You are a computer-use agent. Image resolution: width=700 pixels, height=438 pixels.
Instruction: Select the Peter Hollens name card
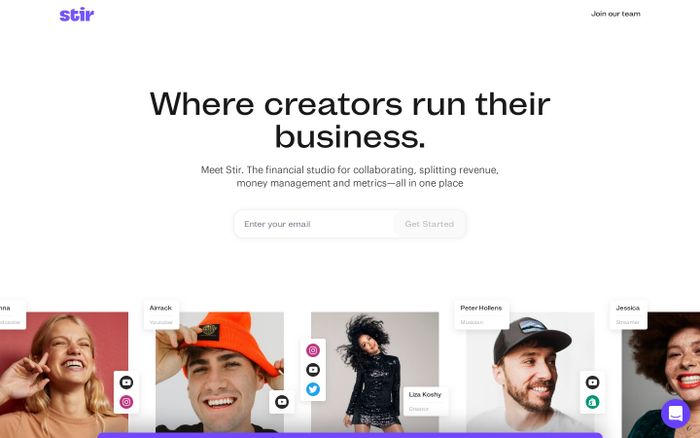tap(481, 315)
